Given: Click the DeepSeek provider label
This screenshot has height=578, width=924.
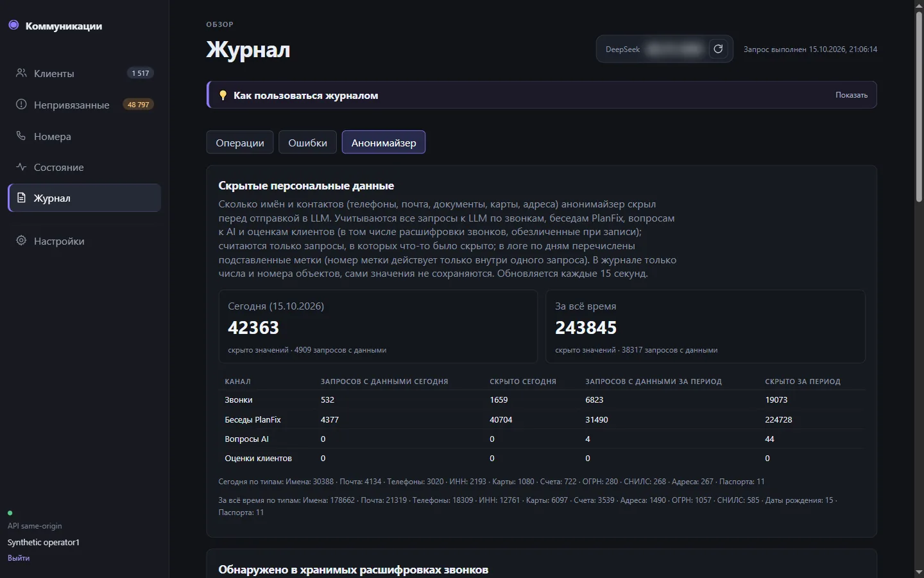Looking at the screenshot, I should pos(622,49).
